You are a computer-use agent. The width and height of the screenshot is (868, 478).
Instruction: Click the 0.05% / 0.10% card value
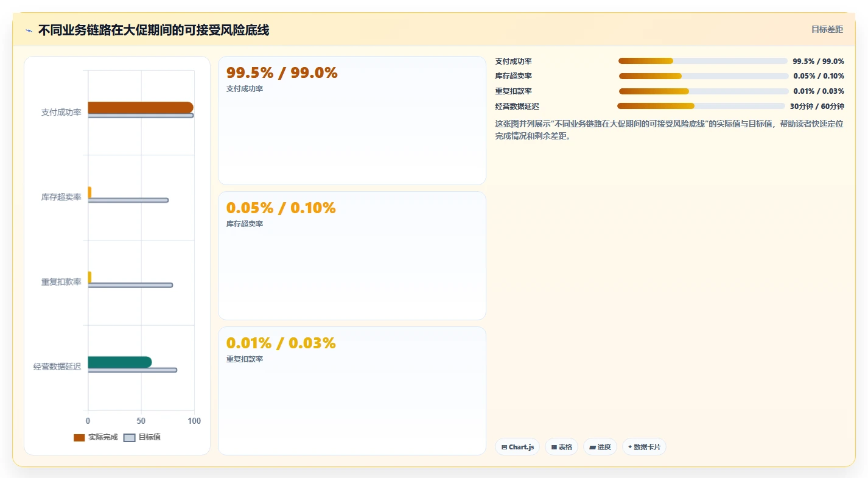281,208
